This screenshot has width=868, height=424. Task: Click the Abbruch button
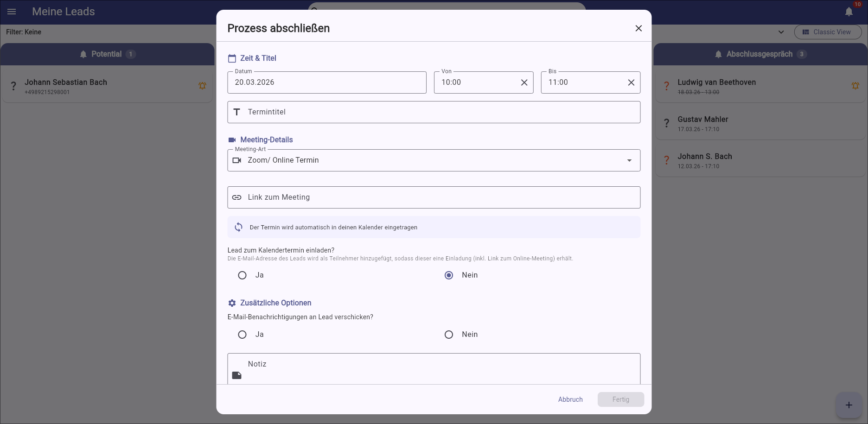click(x=570, y=399)
